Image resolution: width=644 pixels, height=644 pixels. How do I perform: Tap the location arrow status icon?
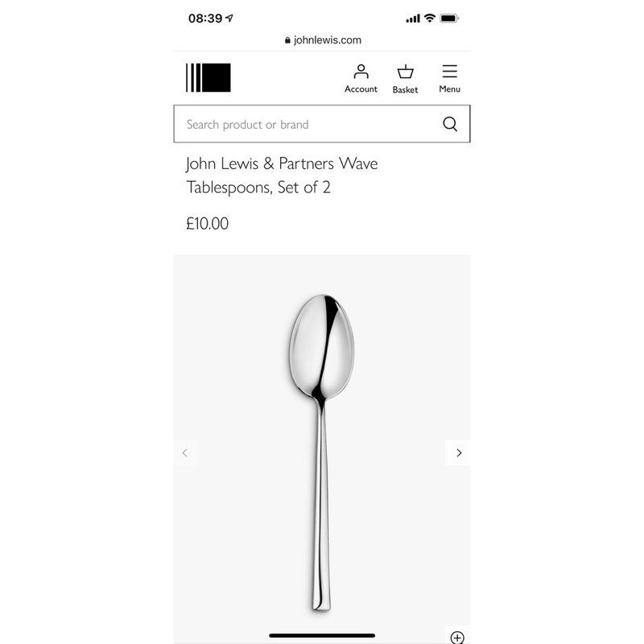(229, 18)
